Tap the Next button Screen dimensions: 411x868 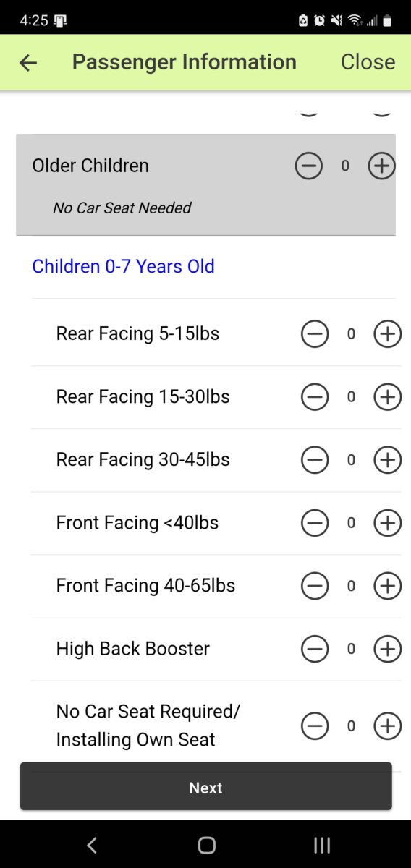pyautogui.click(x=205, y=786)
